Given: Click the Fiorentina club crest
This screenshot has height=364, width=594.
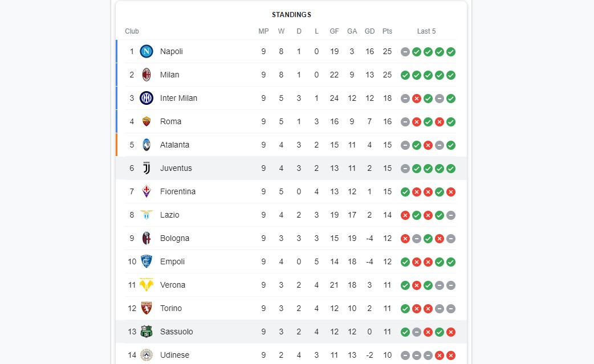Looking at the screenshot, I should pyautogui.click(x=147, y=191).
